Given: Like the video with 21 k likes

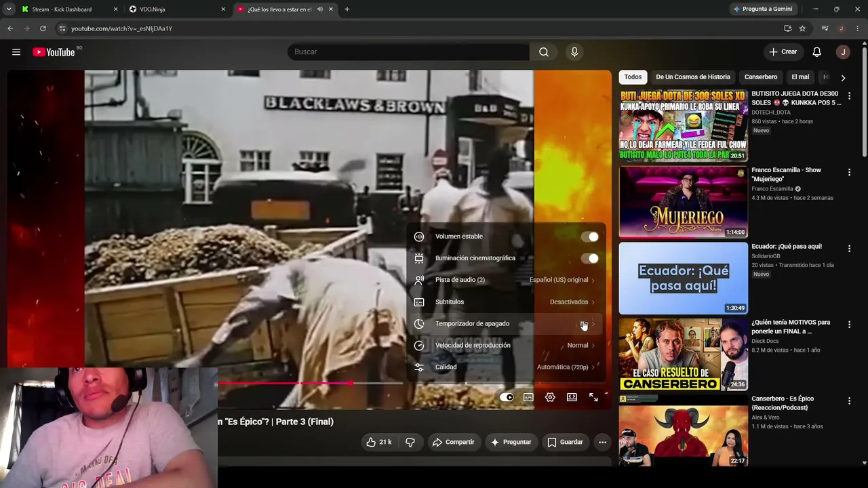Looking at the screenshot, I should (378, 442).
